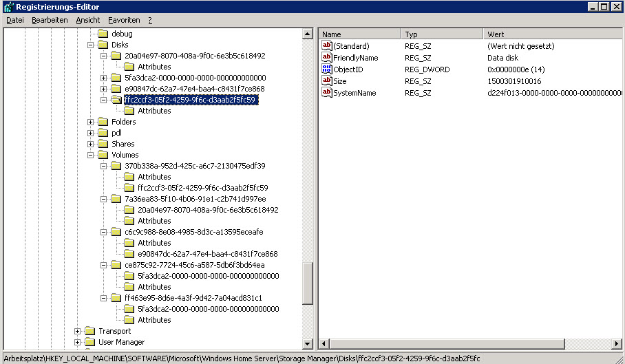625x364 pixels.
Task: Expand the User Manager node
Action: pyautogui.click(x=77, y=343)
